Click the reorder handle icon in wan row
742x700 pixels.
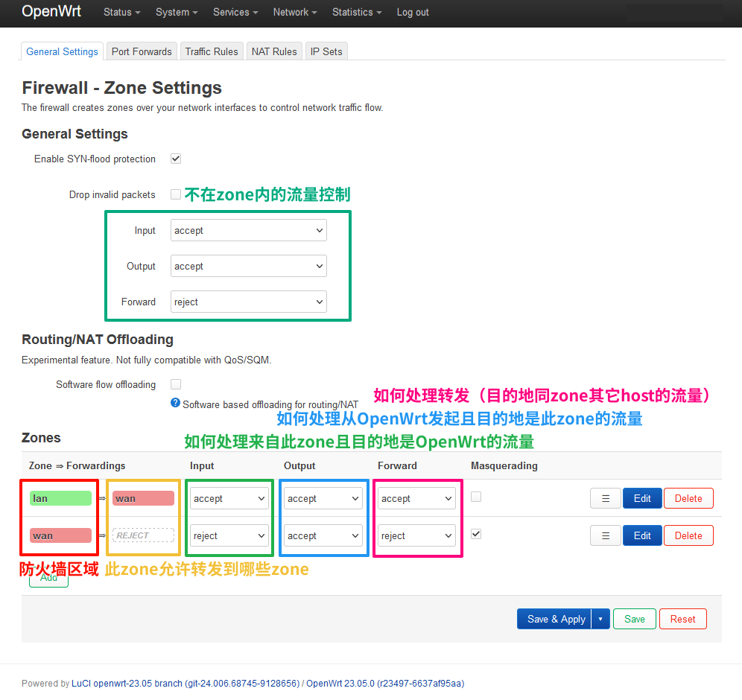coord(606,535)
